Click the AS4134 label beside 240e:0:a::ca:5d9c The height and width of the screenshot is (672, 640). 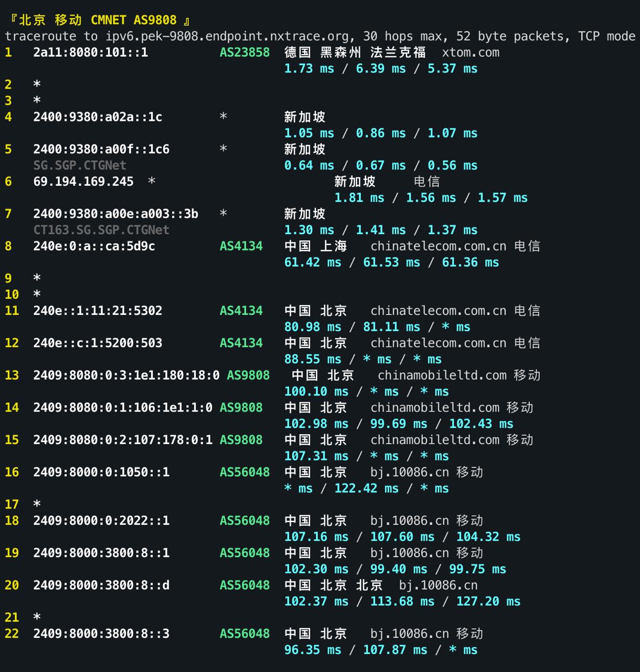[x=241, y=246]
